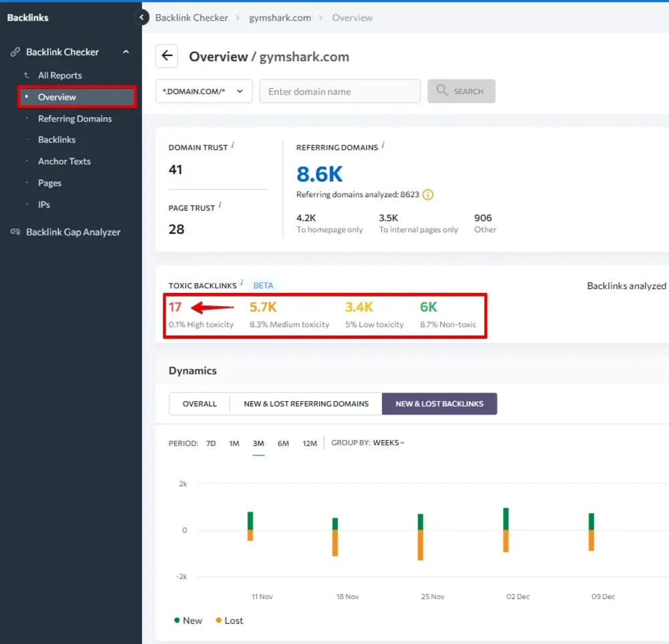
Task: Click the BETA label
Action: tap(263, 286)
